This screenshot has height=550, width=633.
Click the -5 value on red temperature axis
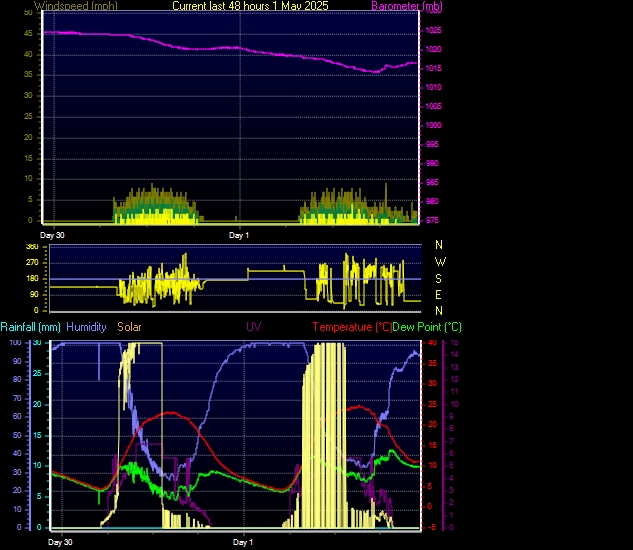[x=432, y=527]
